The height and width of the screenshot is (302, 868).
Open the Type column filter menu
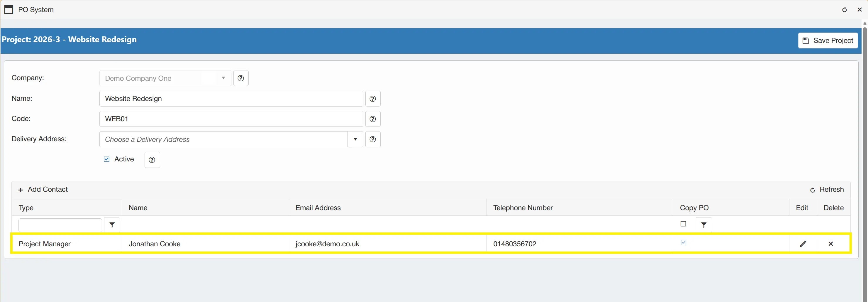point(112,225)
